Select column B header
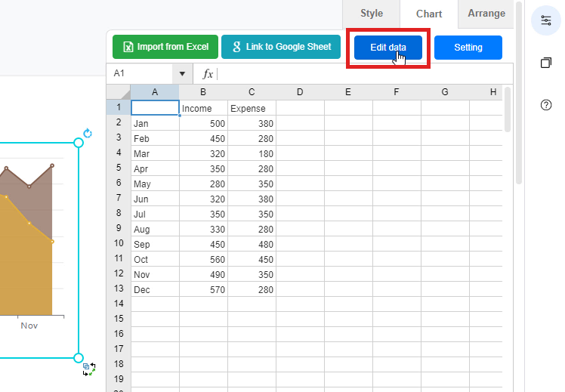Image resolution: width=565 pixels, height=392 pixels. tap(203, 92)
